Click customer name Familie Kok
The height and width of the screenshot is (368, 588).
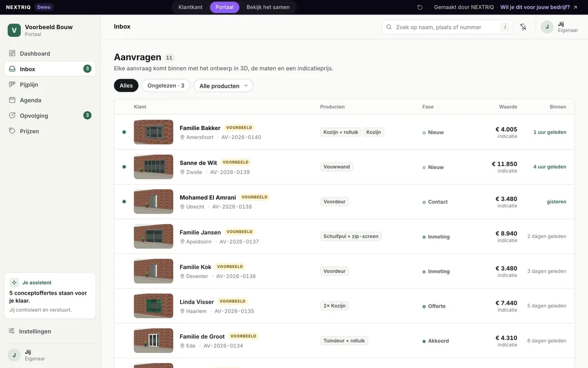coord(195,267)
